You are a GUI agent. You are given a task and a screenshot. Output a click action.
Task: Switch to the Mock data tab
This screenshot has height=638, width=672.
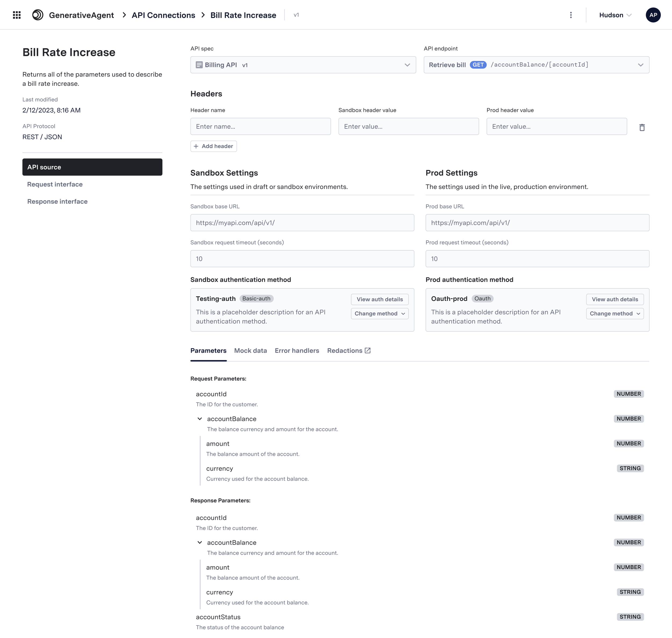250,351
